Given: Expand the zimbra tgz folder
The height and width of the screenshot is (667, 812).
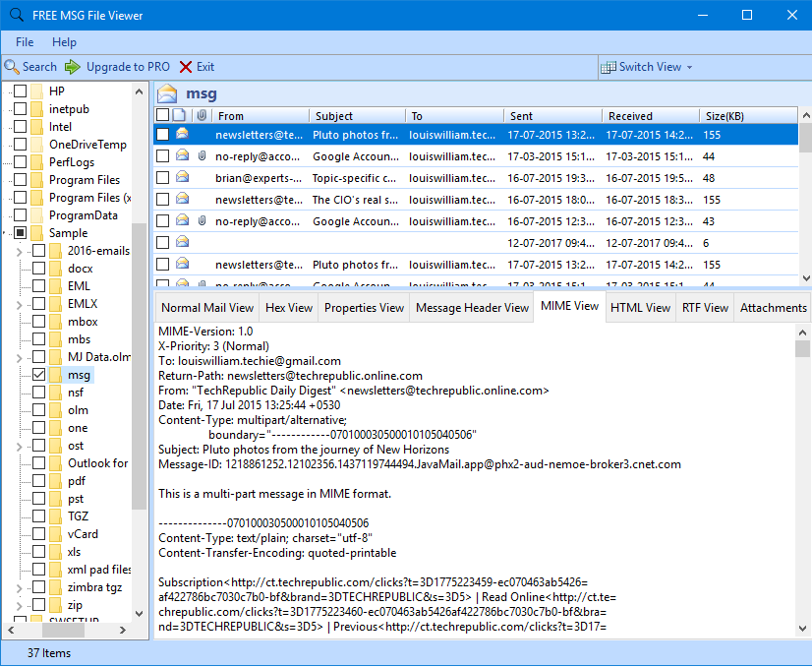Looking at the screenshot, I should [19, 587].
